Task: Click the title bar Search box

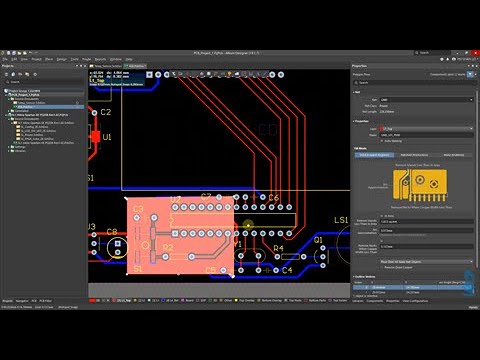Action: coord(432,53)
